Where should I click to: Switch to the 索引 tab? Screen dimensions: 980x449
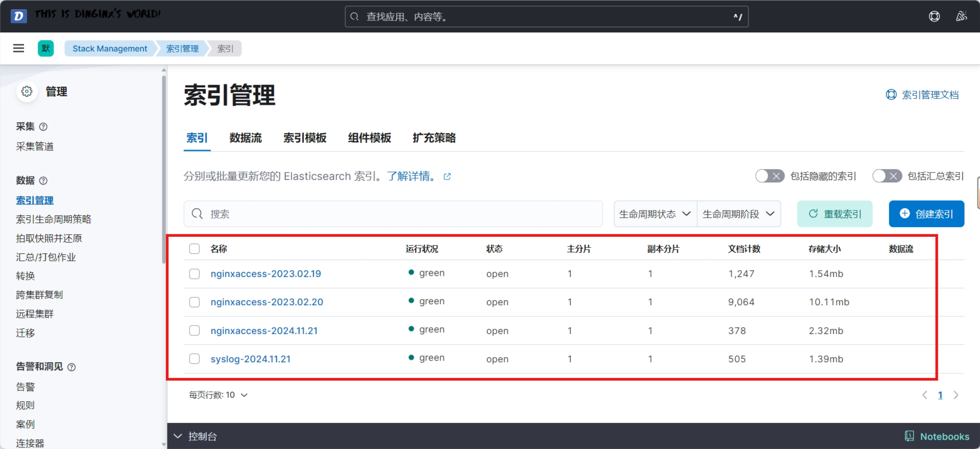[x=197, y=138]
